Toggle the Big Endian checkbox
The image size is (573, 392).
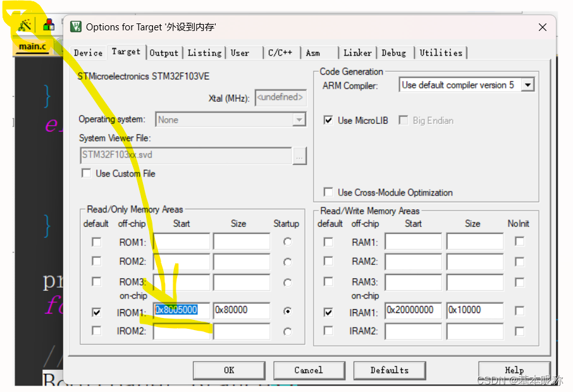[x=404, y=120]
